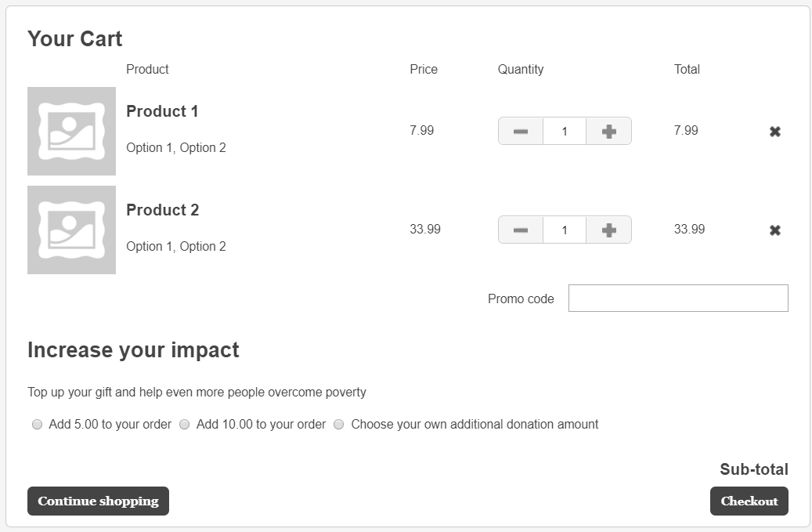The image size is (812, 532).
Task: Click Product 1 placeholder image
Action: (71, 131)
